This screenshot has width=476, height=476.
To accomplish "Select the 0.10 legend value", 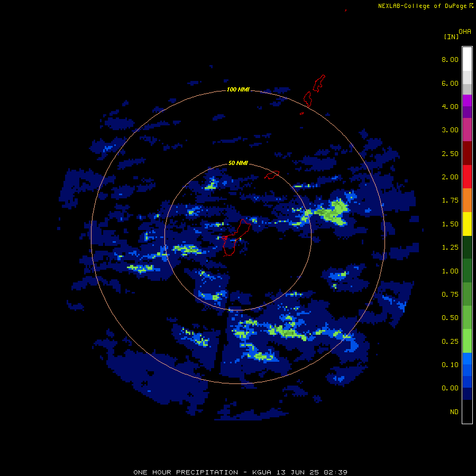I will (450, 365).
